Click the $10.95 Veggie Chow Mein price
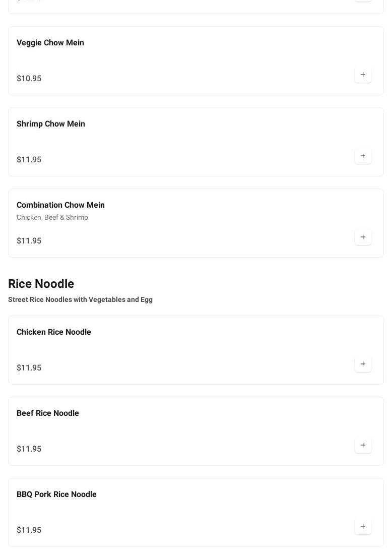 click(29, 79)
